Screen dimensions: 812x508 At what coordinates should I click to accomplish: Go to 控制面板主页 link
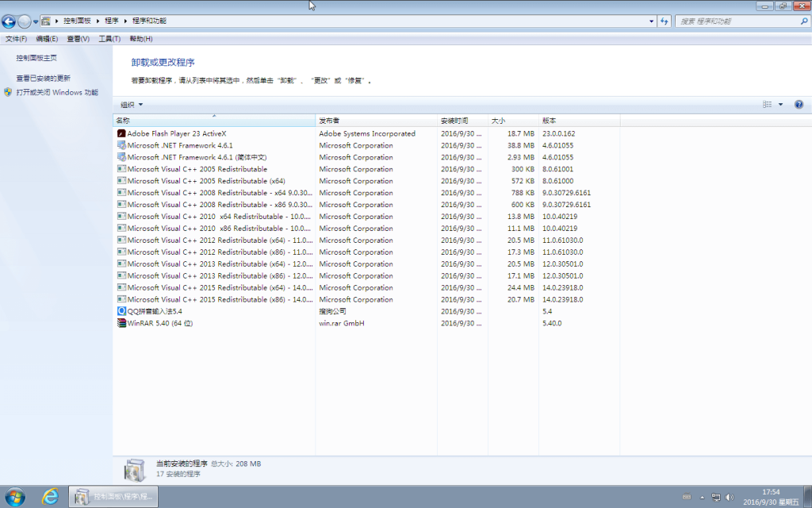point(36,58)
